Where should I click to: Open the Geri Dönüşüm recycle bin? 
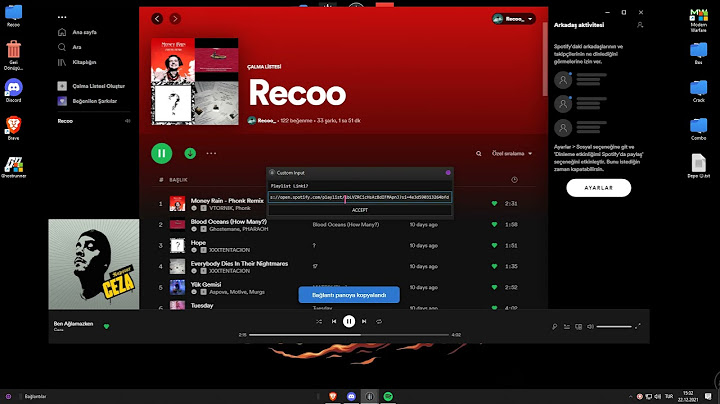click(14, 55)
